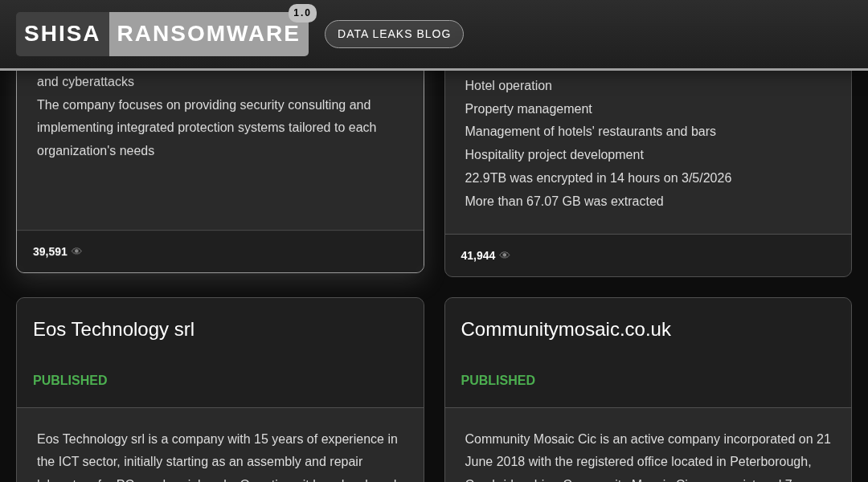Click 'Management of hotels' restaurants and bars' text
Image resolution: width=868 pixels, height=482 pixels.
tap(590, 132)
